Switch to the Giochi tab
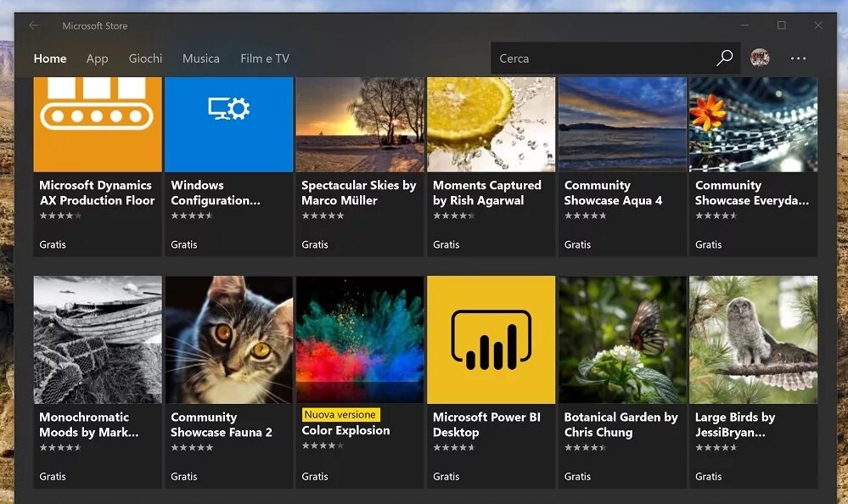The height and width of the screenshot is (504, 848). (x=145, y=59)
